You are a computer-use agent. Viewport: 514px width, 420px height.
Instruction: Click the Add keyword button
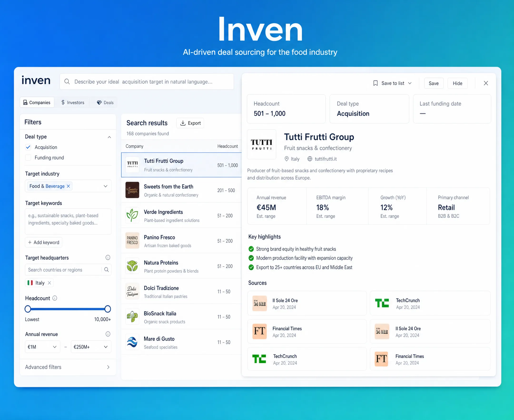[44, 242]
